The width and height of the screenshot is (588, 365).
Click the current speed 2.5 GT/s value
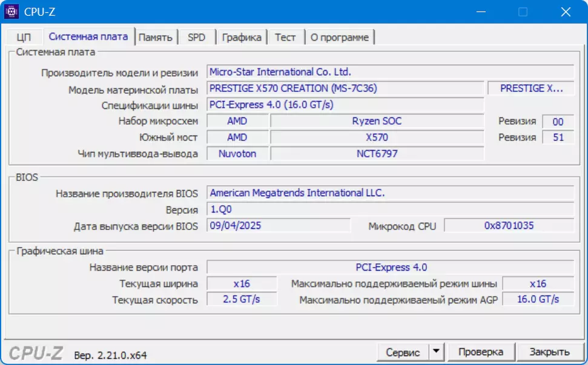(242, 300)
